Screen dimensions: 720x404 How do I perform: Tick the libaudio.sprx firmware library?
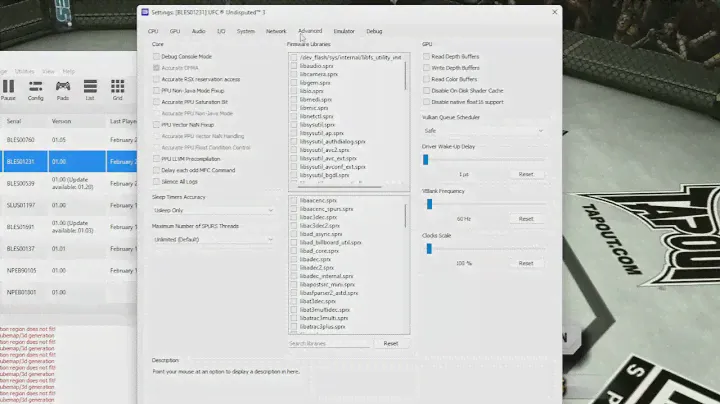click(294, 66)
